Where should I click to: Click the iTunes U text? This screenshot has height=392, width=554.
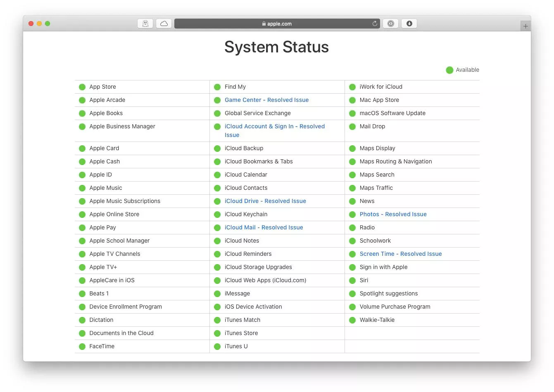236,346
